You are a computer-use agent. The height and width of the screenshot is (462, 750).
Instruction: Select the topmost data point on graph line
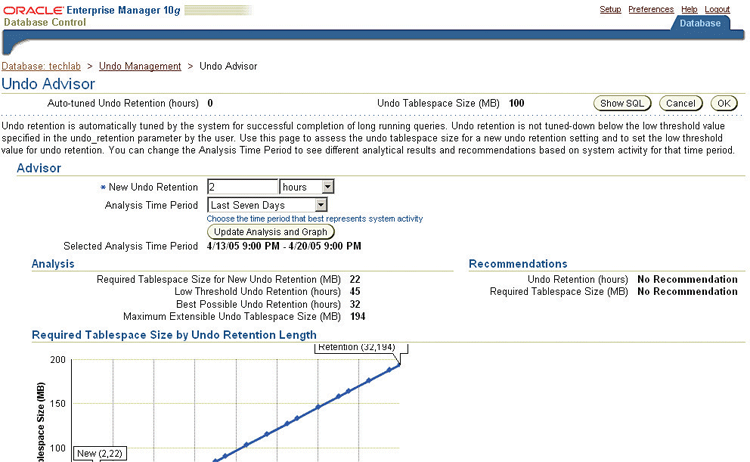pyautogui.click(x=400, y=363)
